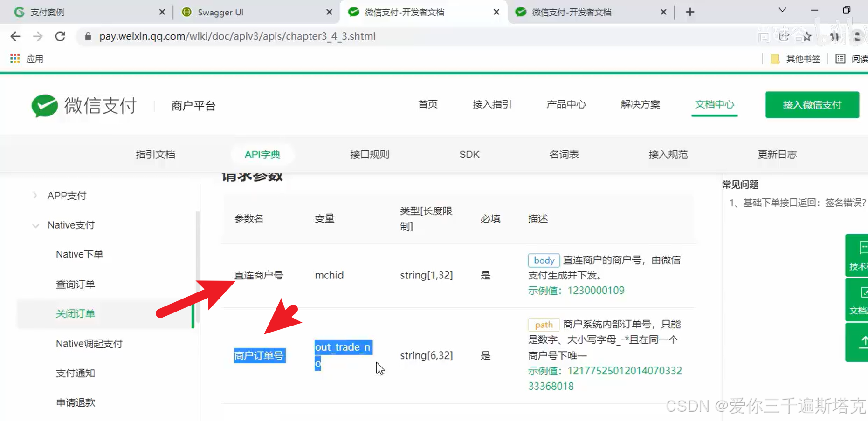Viewport: 868px width, 421px height.
Task: Open the reading list
Action: pos(852,59)
